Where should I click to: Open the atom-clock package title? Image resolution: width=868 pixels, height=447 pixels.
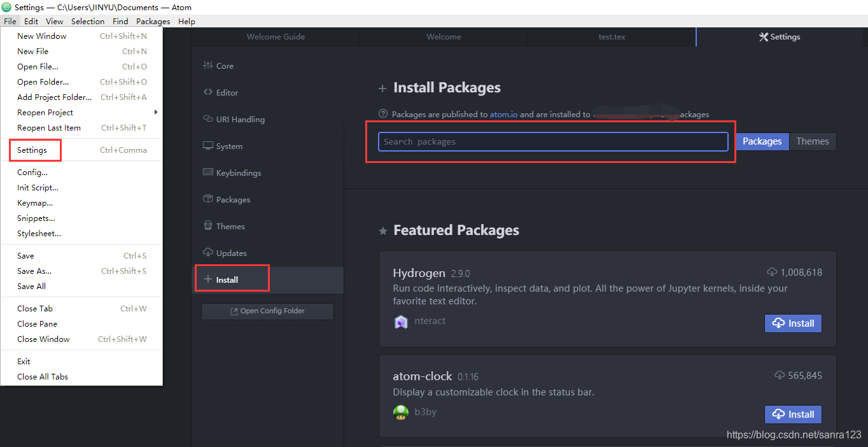tap(423, 376)
